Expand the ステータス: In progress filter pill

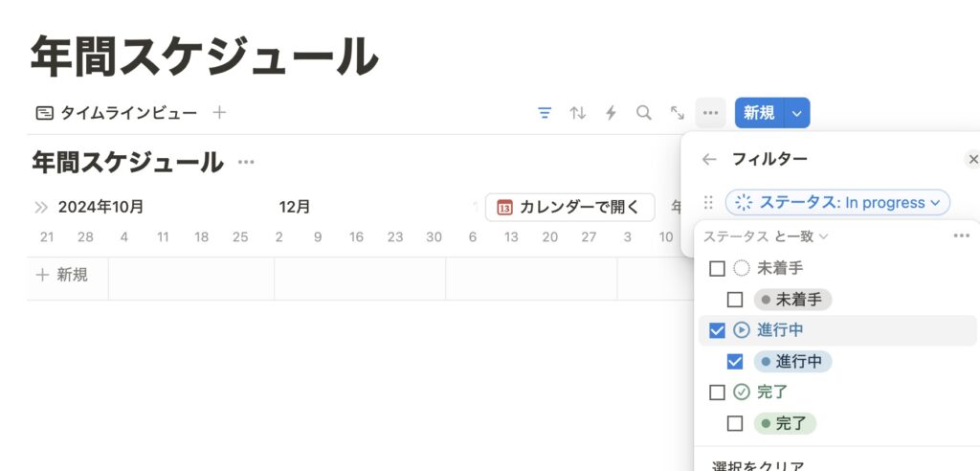[837, 203]
